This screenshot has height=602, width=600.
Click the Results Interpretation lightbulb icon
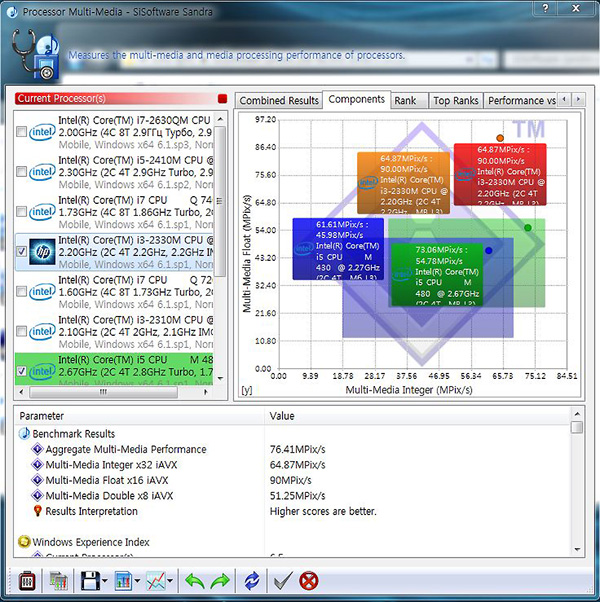pyautogui.click(x=37, y=511)
